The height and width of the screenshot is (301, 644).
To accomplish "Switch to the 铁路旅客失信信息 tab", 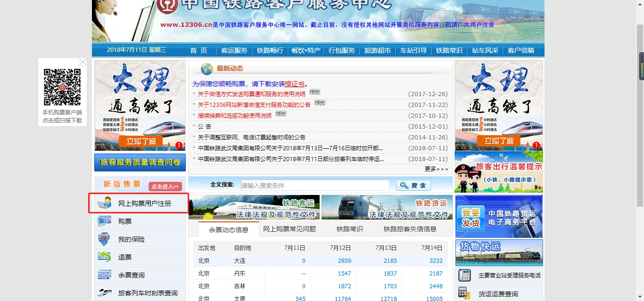I will [410, 229].
